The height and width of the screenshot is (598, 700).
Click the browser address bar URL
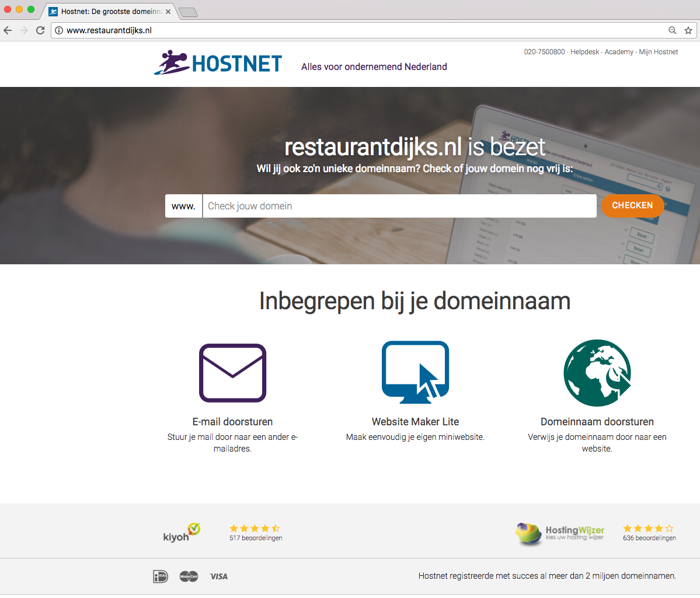pyautogui.click(x=109, y=30)
